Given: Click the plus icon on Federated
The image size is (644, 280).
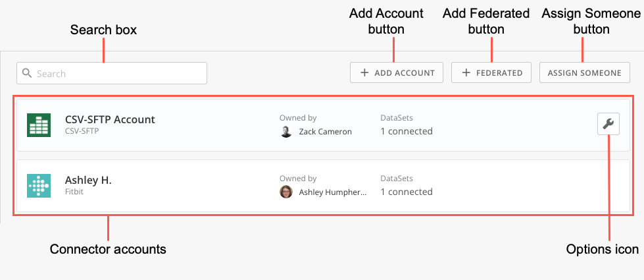Looking at the screenshot, I should tap(466, 72).
